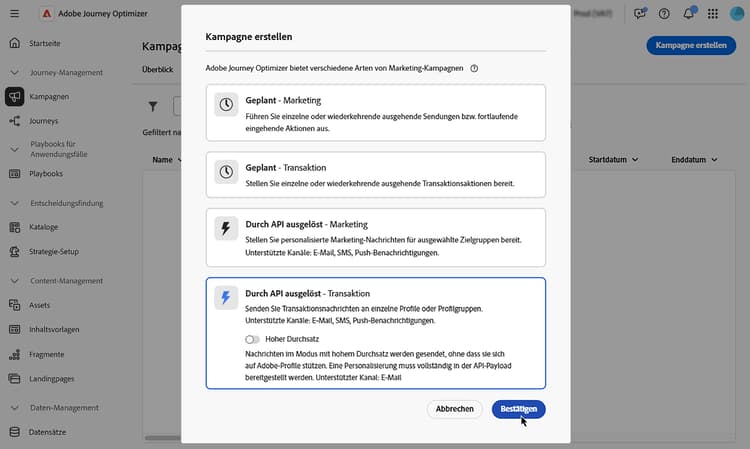Click clock icon of Geplant - Marketing
750x449 pixels.
click(226, 104)
